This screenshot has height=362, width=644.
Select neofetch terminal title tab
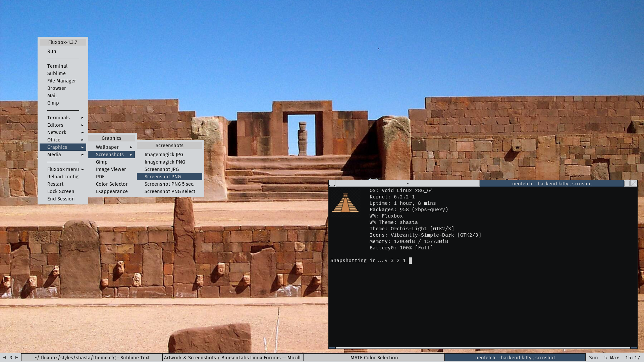click(552, 183)
